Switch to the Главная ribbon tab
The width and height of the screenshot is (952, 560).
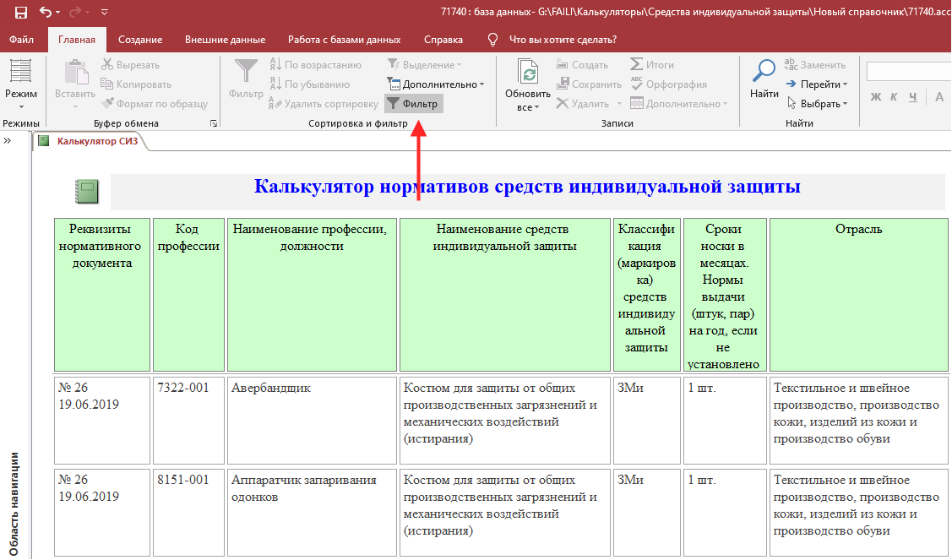pos(77,40)
